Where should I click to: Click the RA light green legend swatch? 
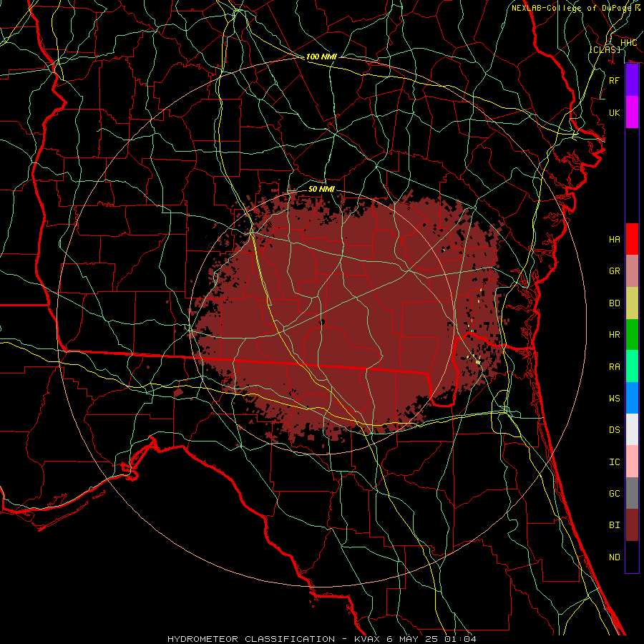632,366
